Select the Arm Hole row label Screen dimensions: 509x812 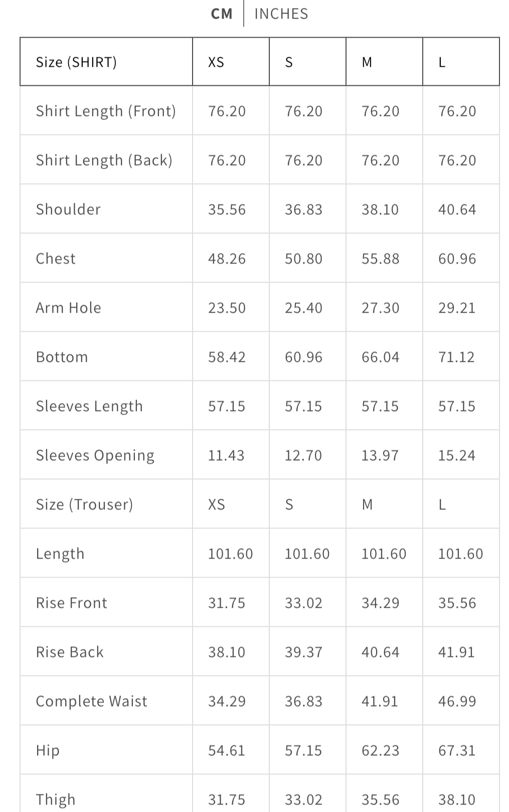[x=68, y=308]
